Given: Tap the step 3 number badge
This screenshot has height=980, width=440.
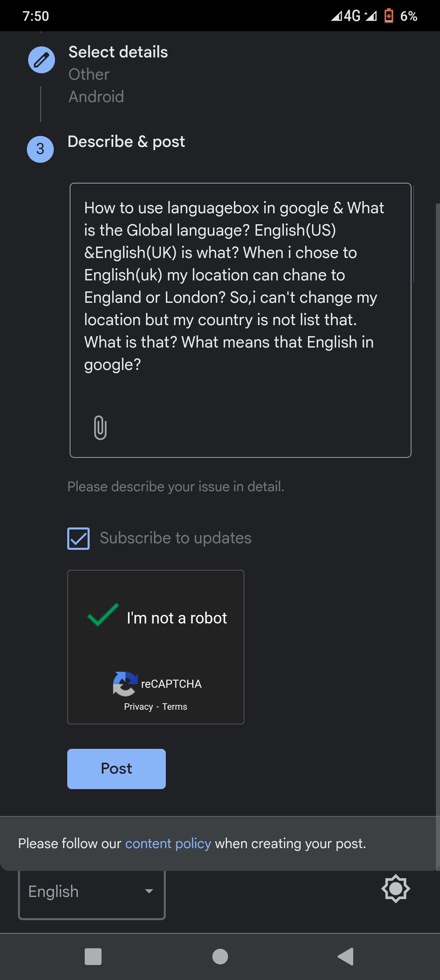Looking at the screenshot, I should pyautogui.click(x=40, y=149).
